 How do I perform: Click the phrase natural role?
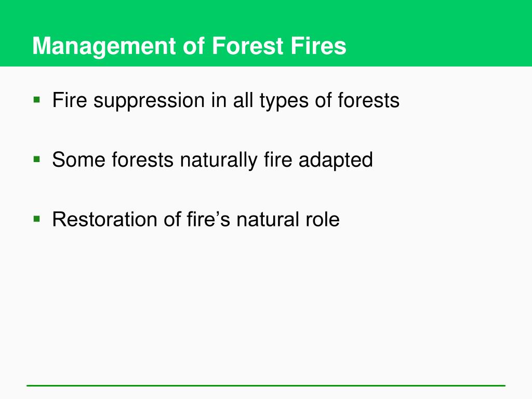point(288,220)
